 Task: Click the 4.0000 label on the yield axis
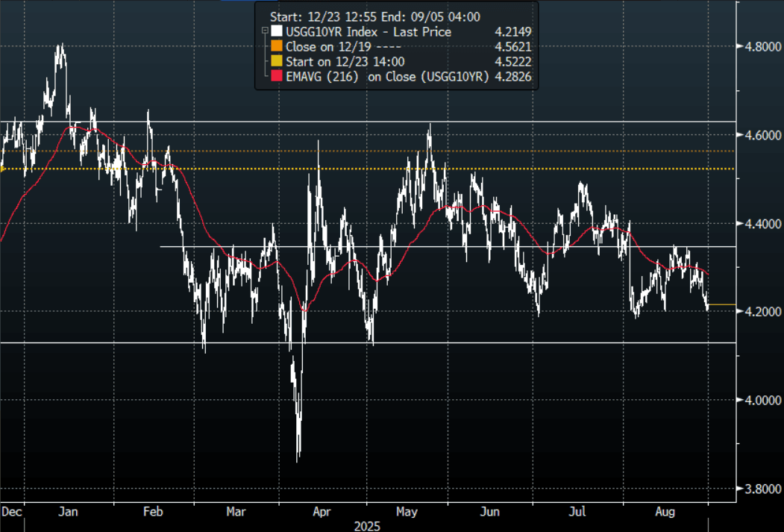(x=759, y=401)
